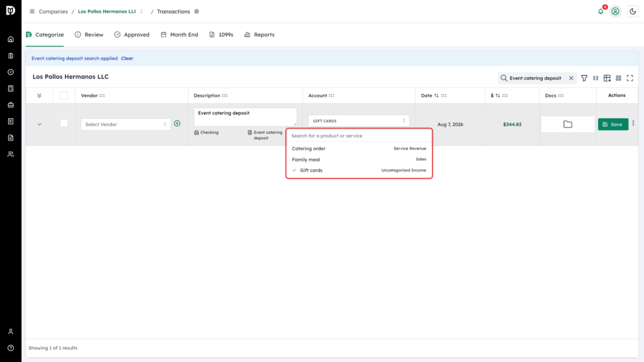Select Gift cards from the list
Viewport: 644px width, 362px height.
click(x=359, y=170)
